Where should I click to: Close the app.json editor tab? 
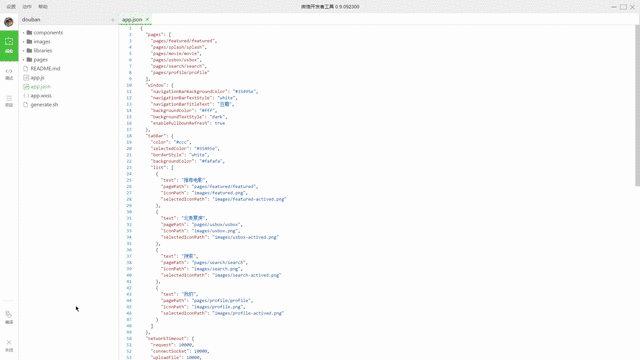coord(147,19)
